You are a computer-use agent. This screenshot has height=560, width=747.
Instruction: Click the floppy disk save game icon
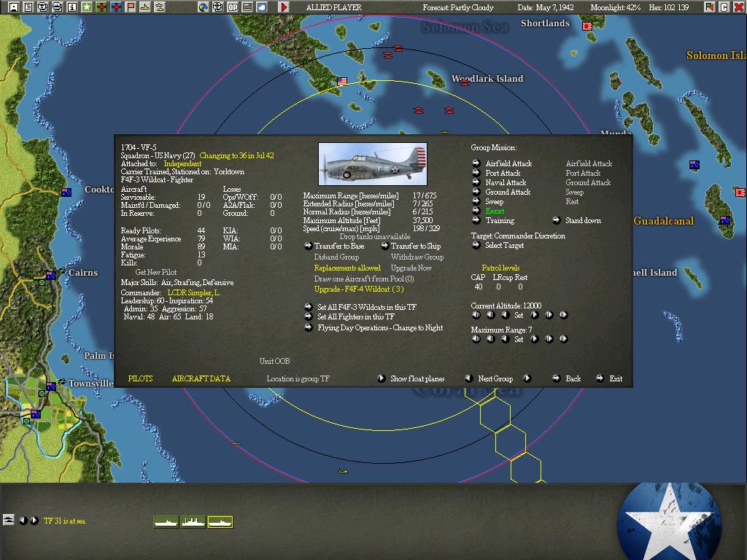[x=14, y=7]
